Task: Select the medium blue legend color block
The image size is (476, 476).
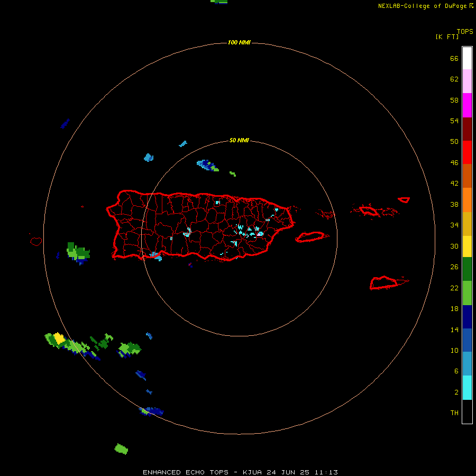Action: click(x=467, y=340)
